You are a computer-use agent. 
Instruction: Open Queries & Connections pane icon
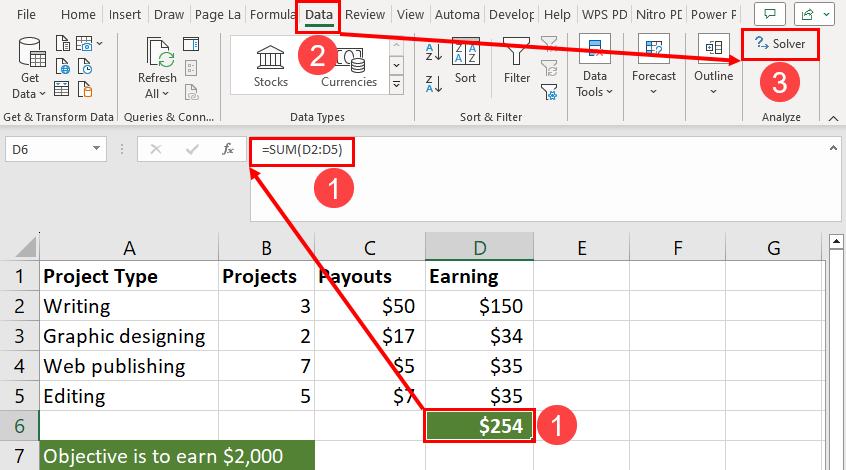pyautogui.click(x=191, y=44)
